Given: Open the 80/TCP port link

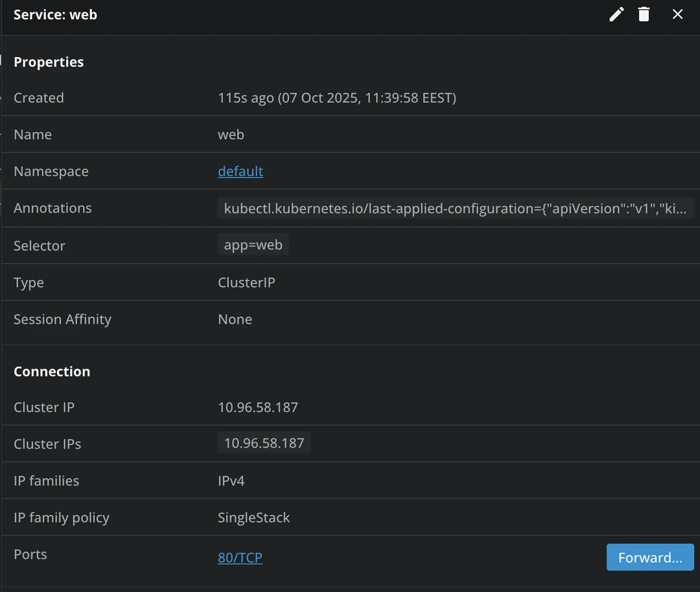Looking at the screenshot, I should click(240, 558).
